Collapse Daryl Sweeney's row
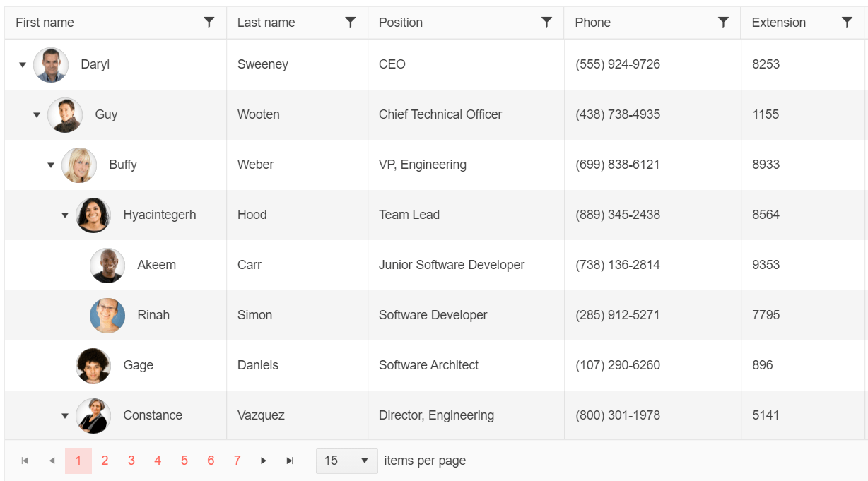 22,64
